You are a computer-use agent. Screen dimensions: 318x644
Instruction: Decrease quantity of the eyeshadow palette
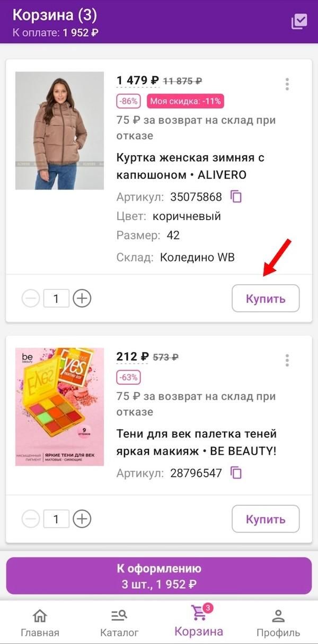point(31,518)
